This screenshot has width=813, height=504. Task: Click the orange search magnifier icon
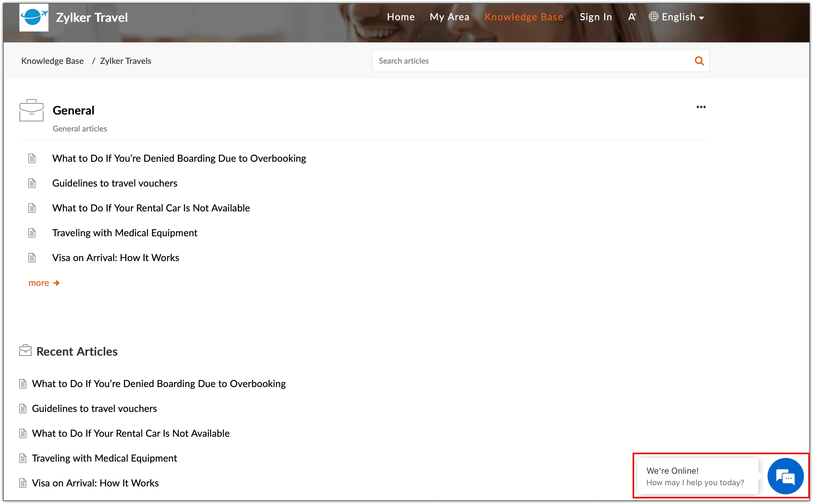tap(699, 61)
